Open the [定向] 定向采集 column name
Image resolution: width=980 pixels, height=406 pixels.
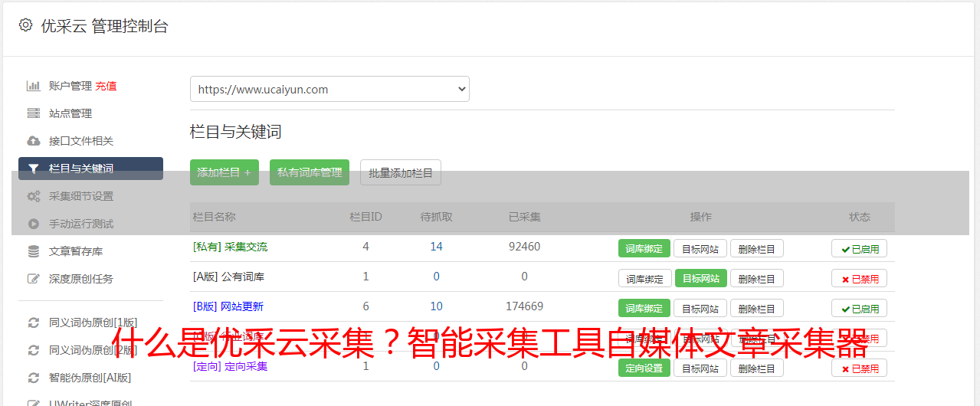pos(230,366)
